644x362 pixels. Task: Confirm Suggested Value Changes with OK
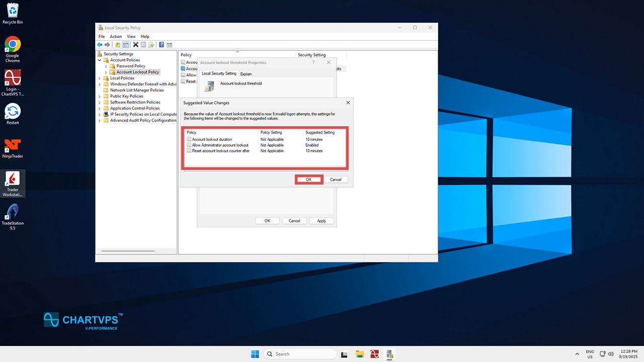click(x=308, y=179)
